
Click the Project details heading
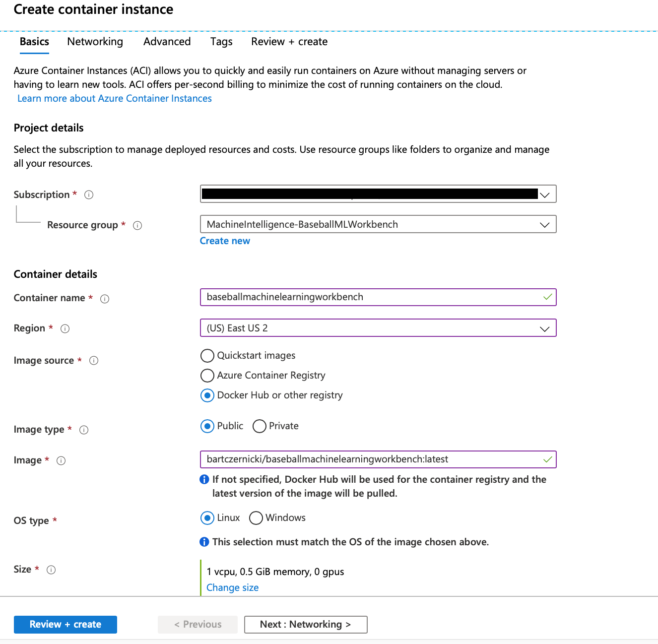coord(49,128)
